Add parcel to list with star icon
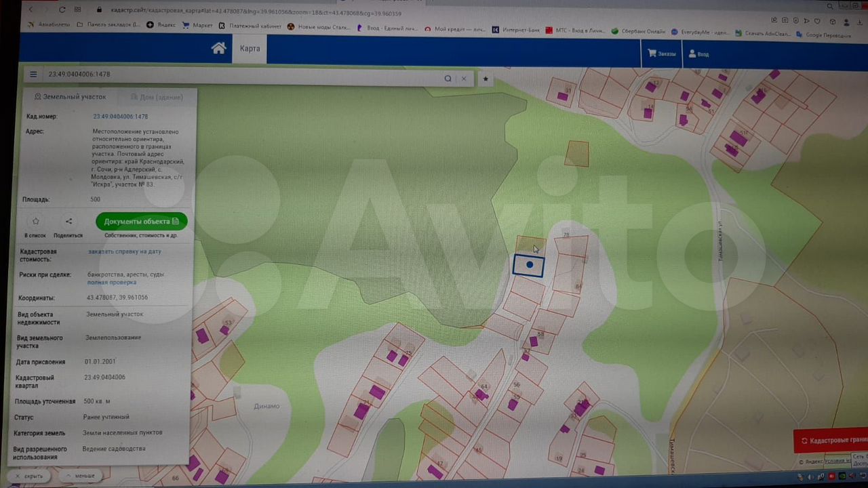Screen dimensions: 868x488 point(36,222)
